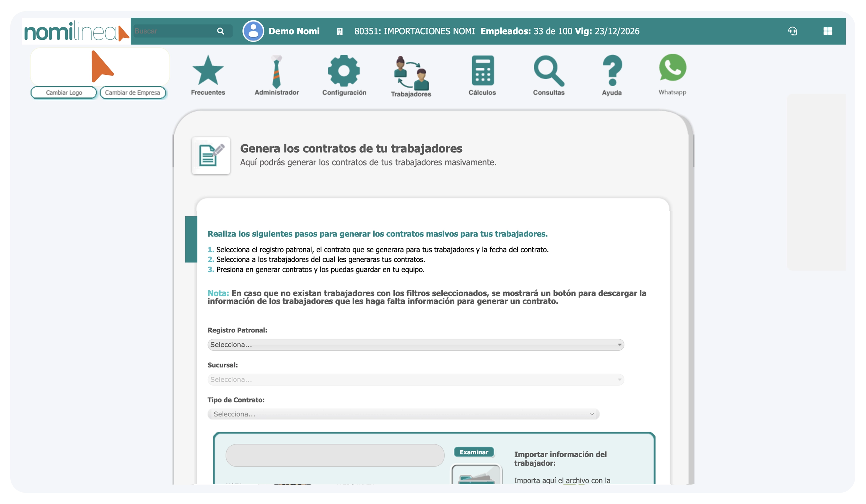Open the Frecuentes star menu
The image size is (866, 504).
[208, 72]
